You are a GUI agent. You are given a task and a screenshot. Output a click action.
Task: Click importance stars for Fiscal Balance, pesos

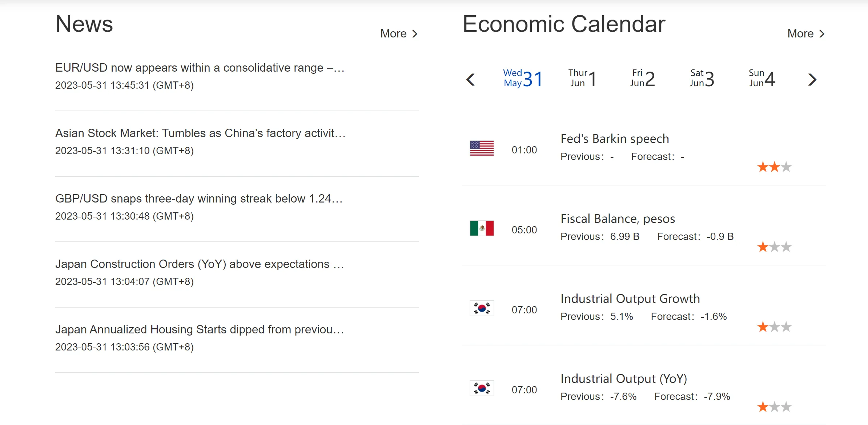(x=774, y=247)
